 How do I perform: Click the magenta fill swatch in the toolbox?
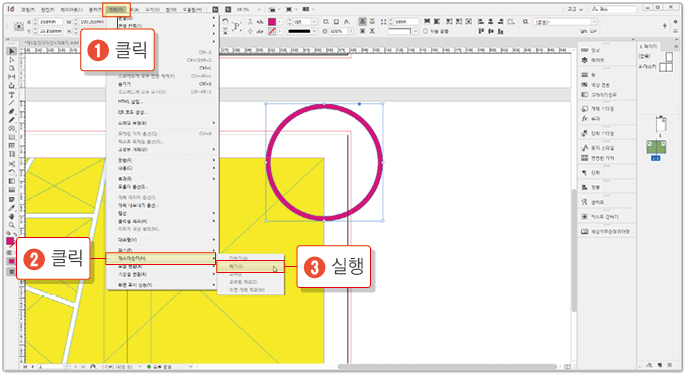pos(10,241)
